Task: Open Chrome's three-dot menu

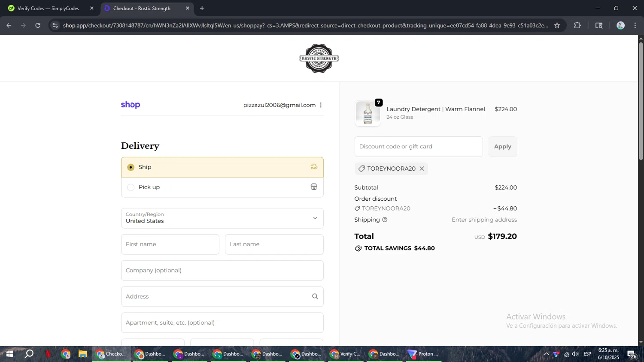Action: (635, 25)
